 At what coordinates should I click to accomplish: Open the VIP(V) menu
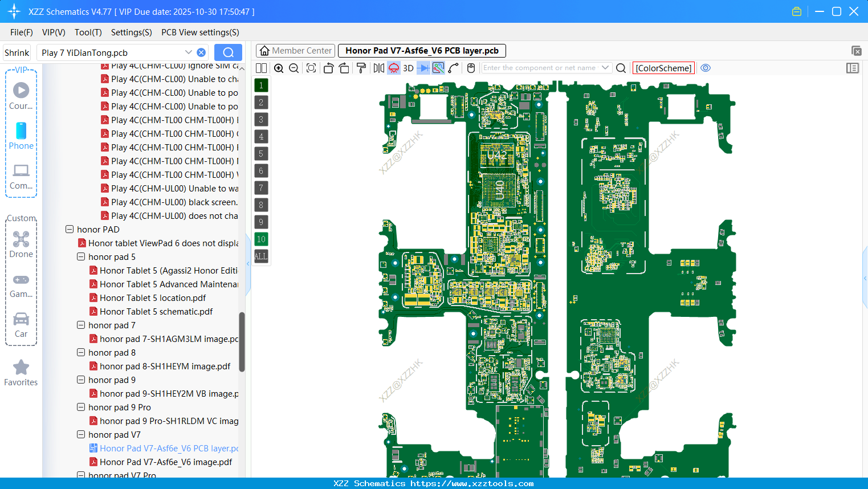[x=54, y=32]
